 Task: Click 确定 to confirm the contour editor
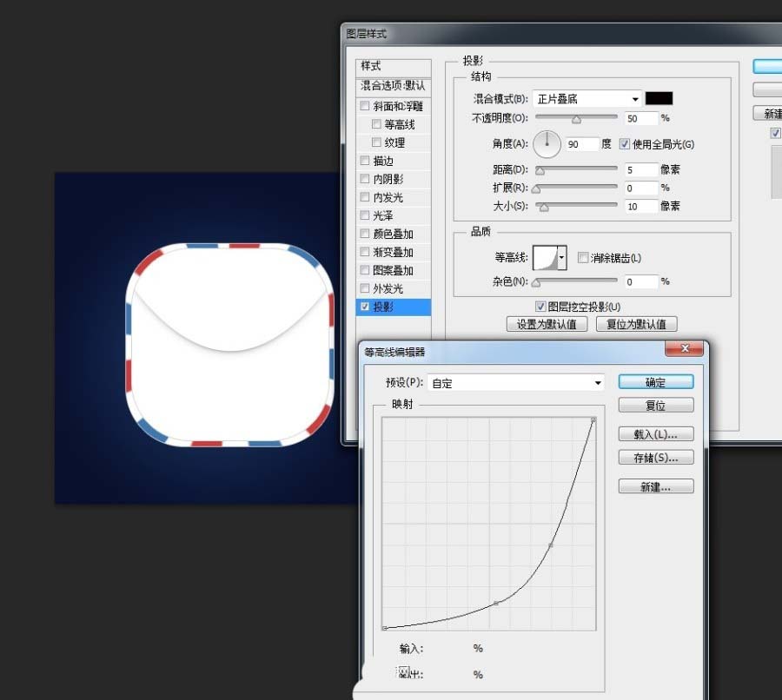656,381
